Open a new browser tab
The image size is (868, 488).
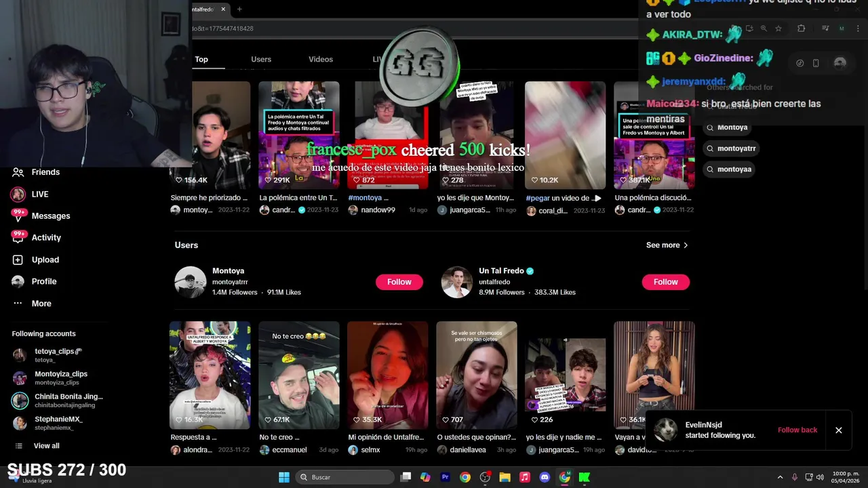pos(239,9)
